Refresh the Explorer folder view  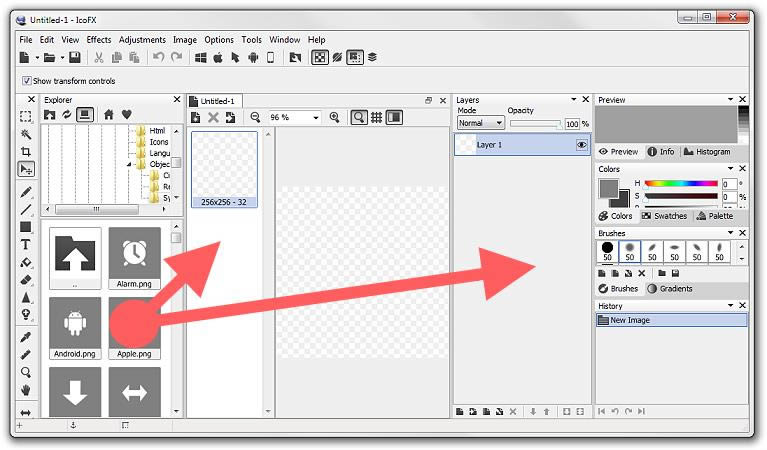67,115
